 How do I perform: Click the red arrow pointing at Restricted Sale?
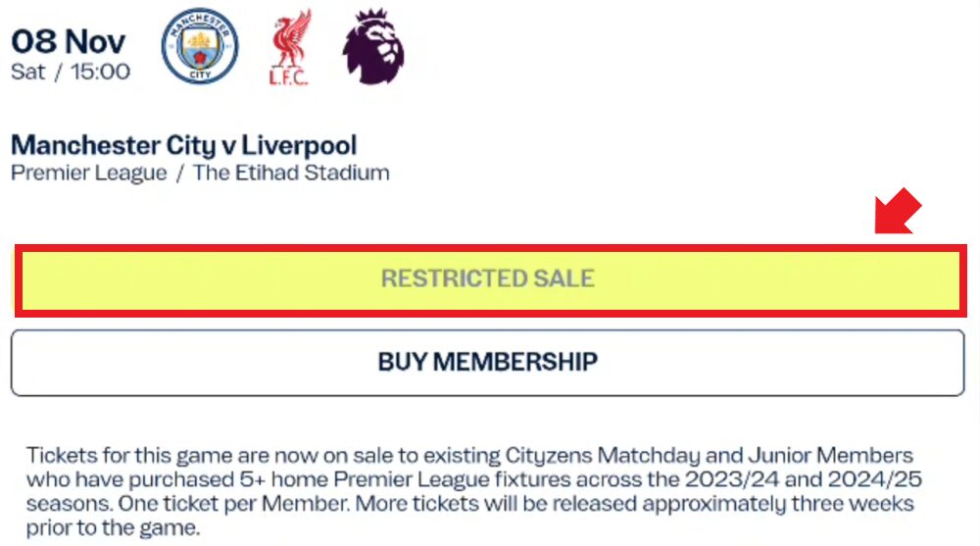pos(898,212)
